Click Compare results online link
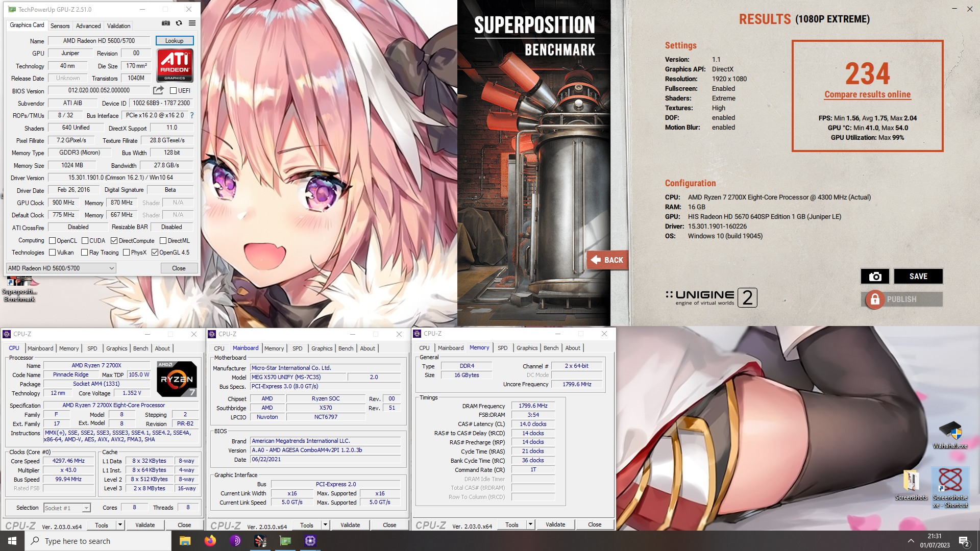Screen dimensions: 980x551 point(867,94)
